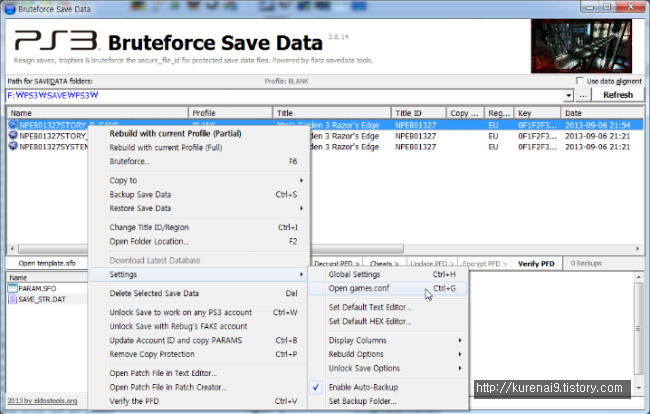Select Open Folder Location...

[149, 241]
